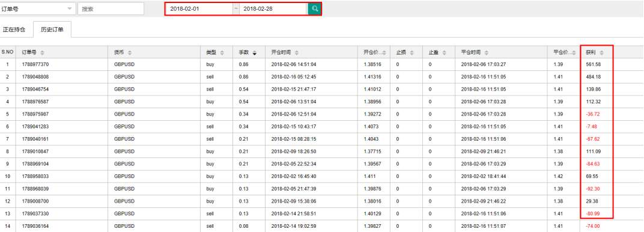Click close time 2018-02-02 18:41:44
The height and width of the screenshot is (232, 644).
point(484,176)
